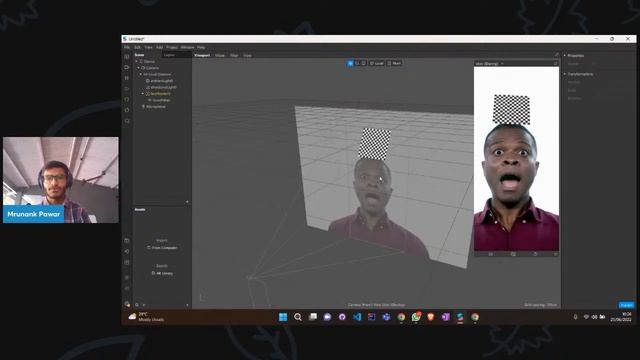The width and height of the screenshot is (640, 360).
Task: Collapse the Camera node in Scene tree
Action: click(139, 68)
